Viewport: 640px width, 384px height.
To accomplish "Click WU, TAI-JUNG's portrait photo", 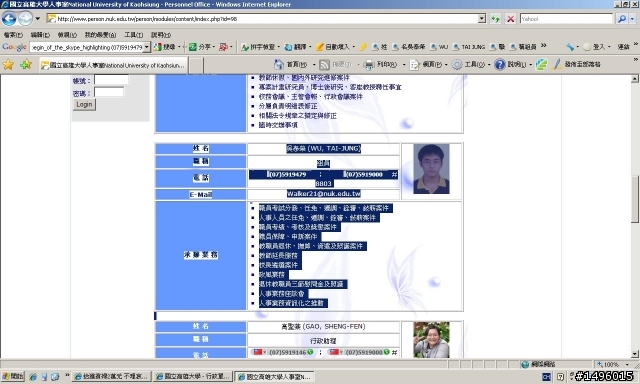I will click(431, 169).
